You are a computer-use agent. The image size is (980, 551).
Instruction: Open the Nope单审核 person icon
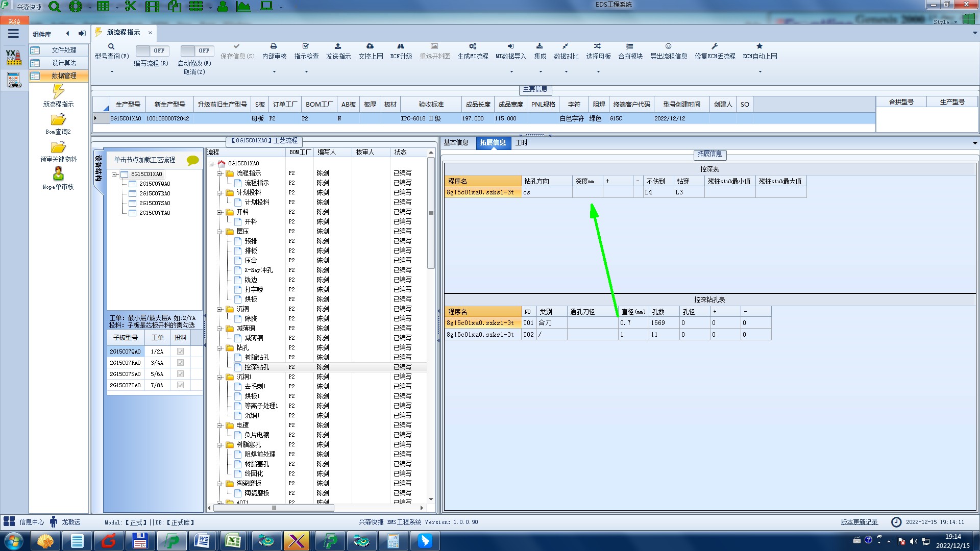[x=58, y=174]
